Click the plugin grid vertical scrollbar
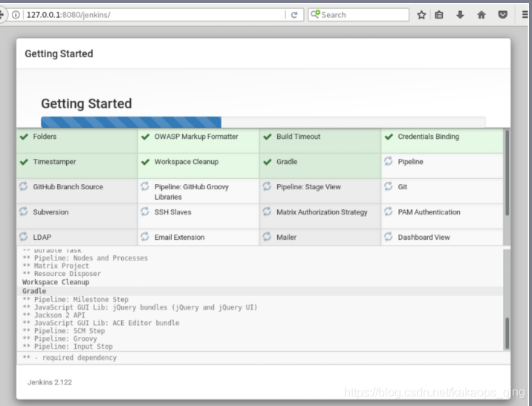The width and height of the screenshot is (532, 406). pyautogui.click(x=507, y=172)
